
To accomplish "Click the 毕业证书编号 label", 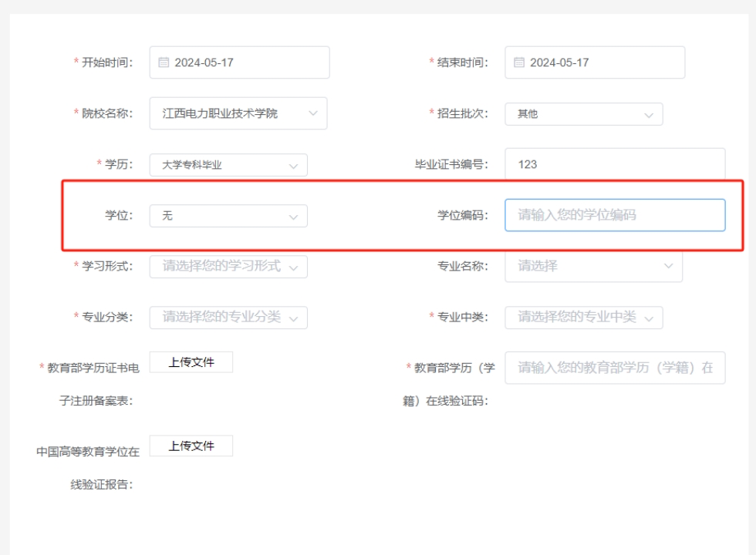I will point(451,164).
